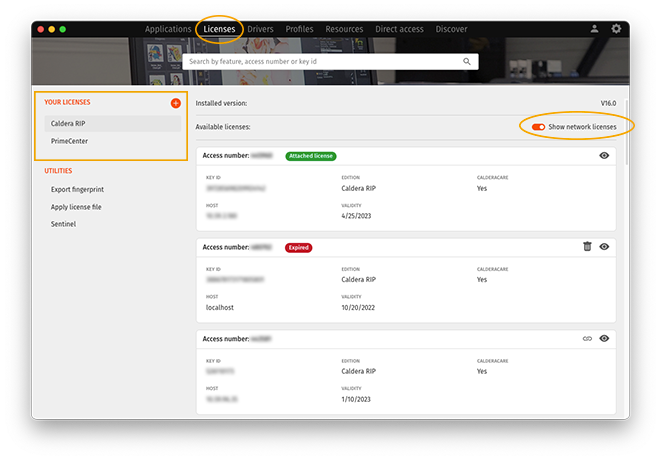
Task: Delete the Expired license via trash icon
Action: point(587,246)
